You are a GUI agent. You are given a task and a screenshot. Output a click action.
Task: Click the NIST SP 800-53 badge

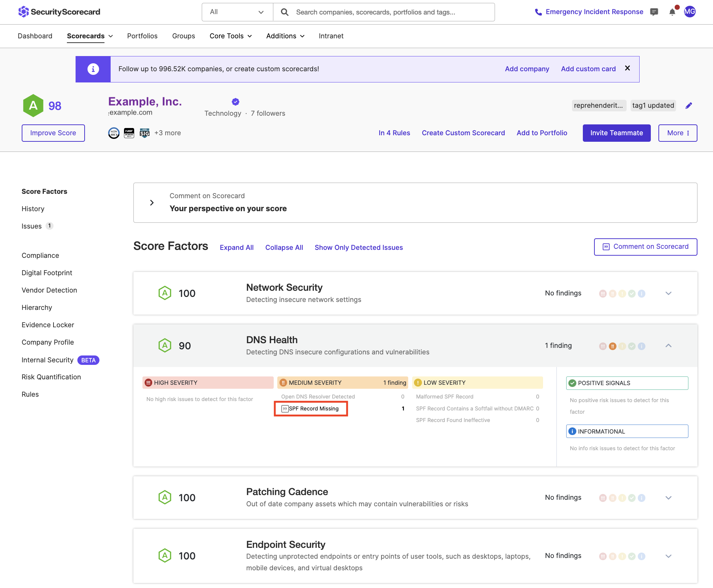pyautogui.click(x=129, y=133)
